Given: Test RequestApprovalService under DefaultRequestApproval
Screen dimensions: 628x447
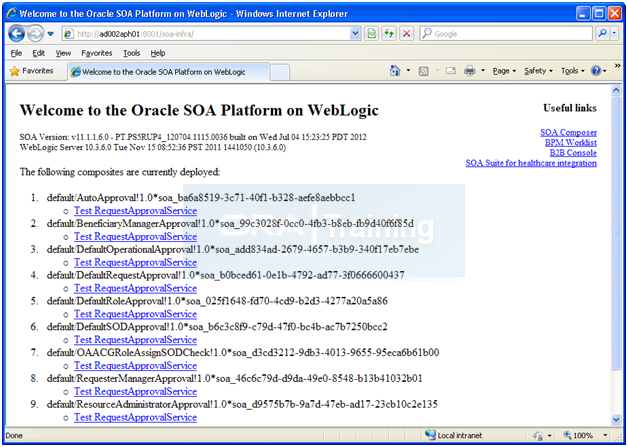Looking at the screenshot, I should pos(135,288).
